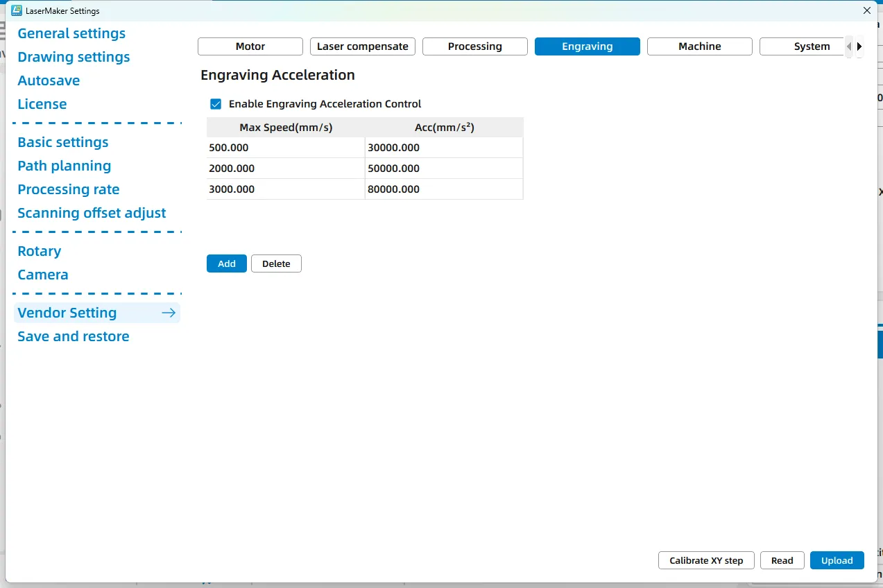Viewport: 883px width, 588px height.
Task: Click the Vendor Setting arrow icon
Action: [x=168, y=313]
